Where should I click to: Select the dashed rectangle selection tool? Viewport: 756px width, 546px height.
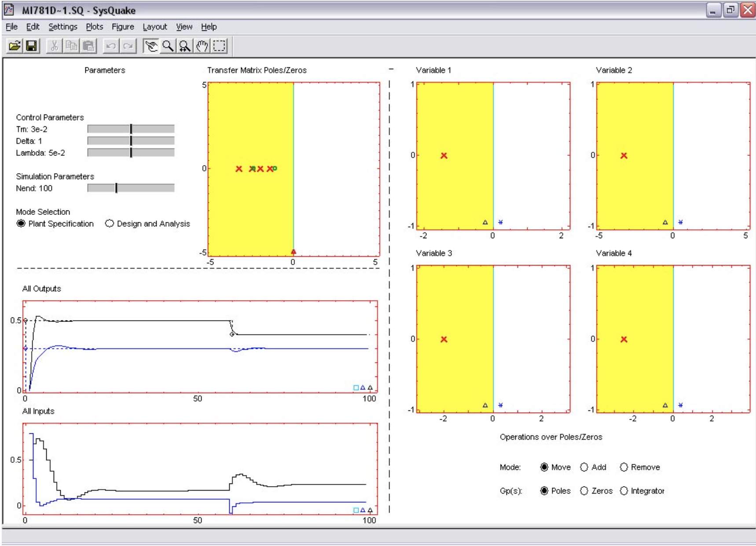click(219, 46)
